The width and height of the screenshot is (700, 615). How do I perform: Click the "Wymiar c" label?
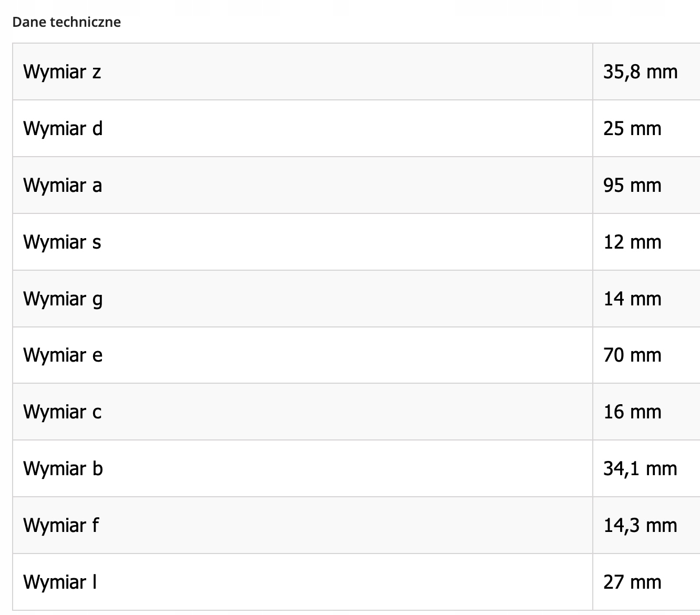click(x=63, y=412)
